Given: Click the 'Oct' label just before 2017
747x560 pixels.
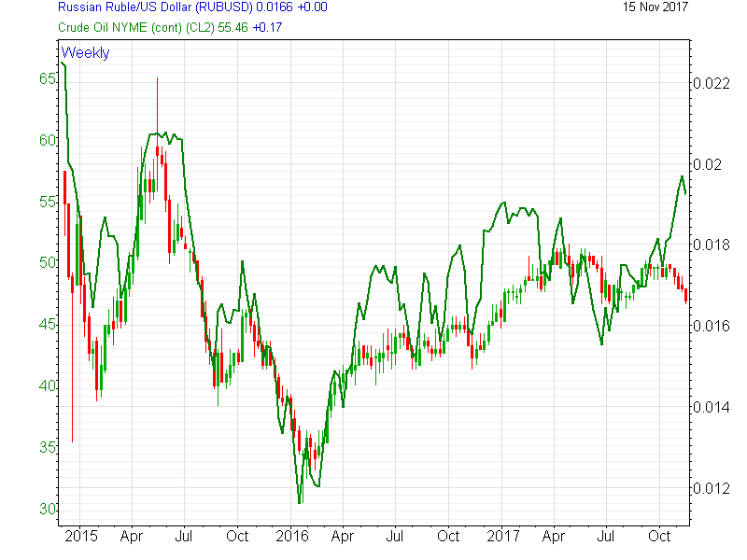Looking at the screenshot, I should [x=448, y=537].
